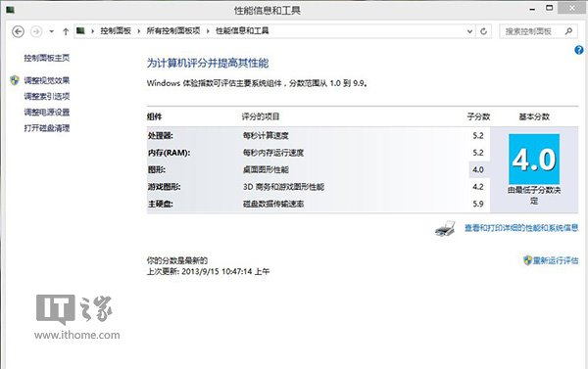Select 控制面板 in the breadcrumb path

point(116,30)
